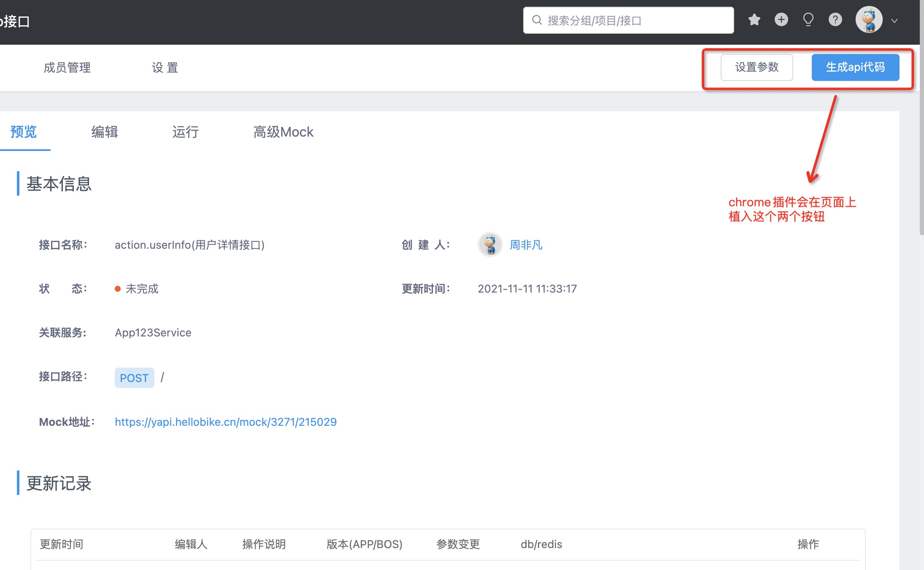
Task: Open the yapi.hellobike.cn Mock address link
Action: tap(226, 422)
